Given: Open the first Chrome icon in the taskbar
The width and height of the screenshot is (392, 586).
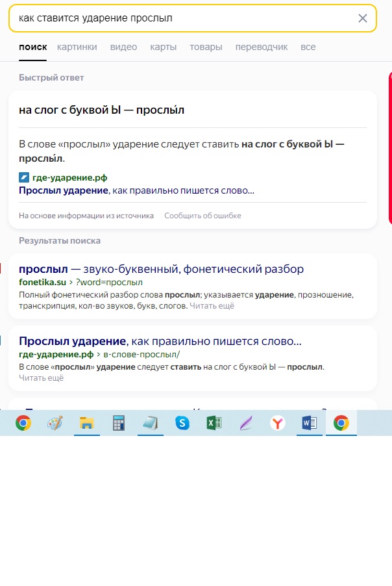Looking at the screenshot, I should (x=23, y=423).
